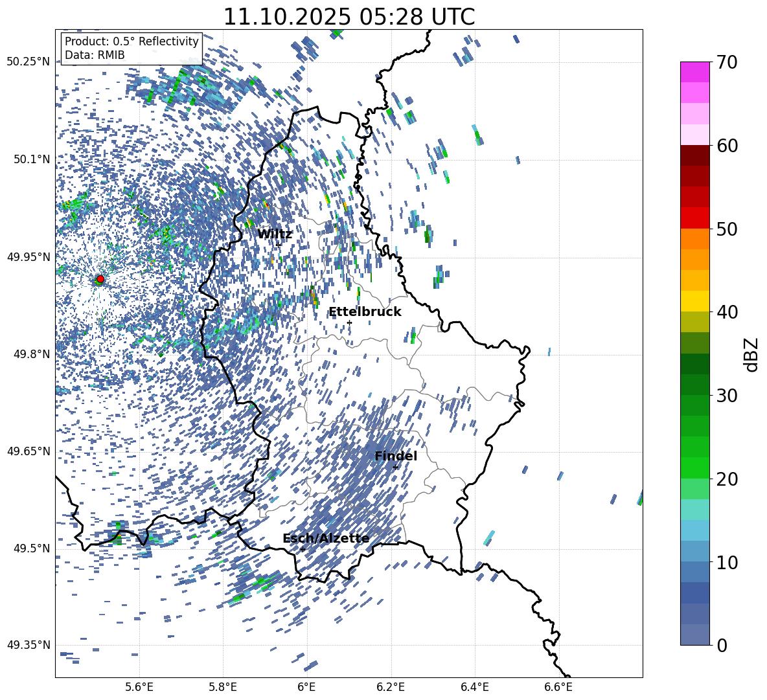Click the 5.6°E longitude tick label
767x700 pixels.
pyautogui.click(x=139, y=687)
